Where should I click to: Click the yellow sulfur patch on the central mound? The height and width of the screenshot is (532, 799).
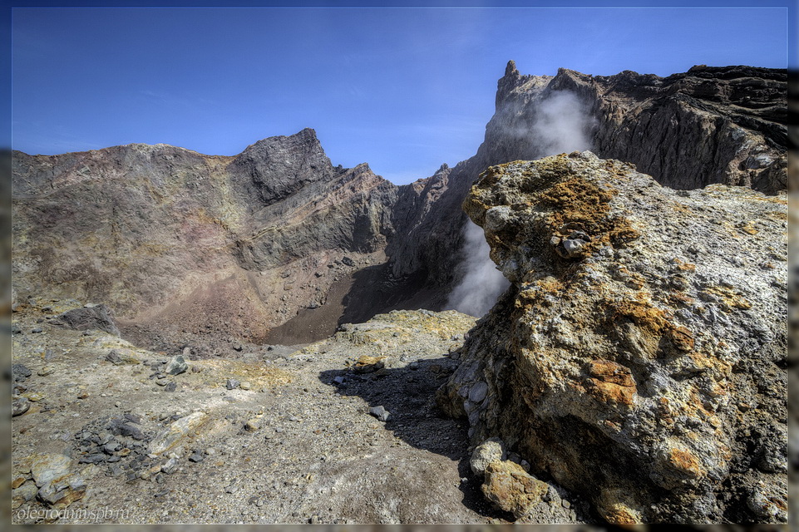[416, 326]
